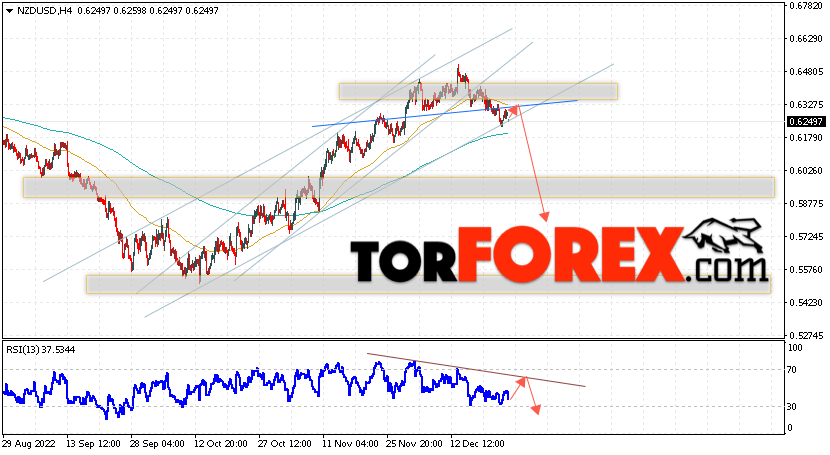The width and height of the screenshot is (830, 455).
Task: Select the current price tag 0.62497
Action: tap(806, 122)
